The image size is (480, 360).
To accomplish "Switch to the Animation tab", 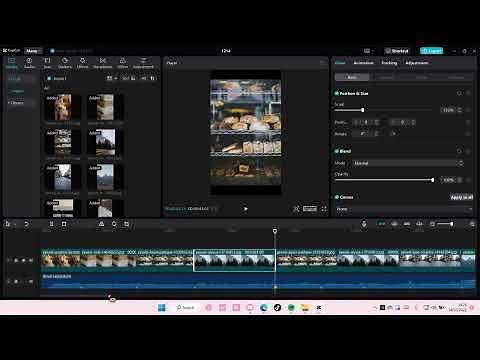I will pos(363,63).
